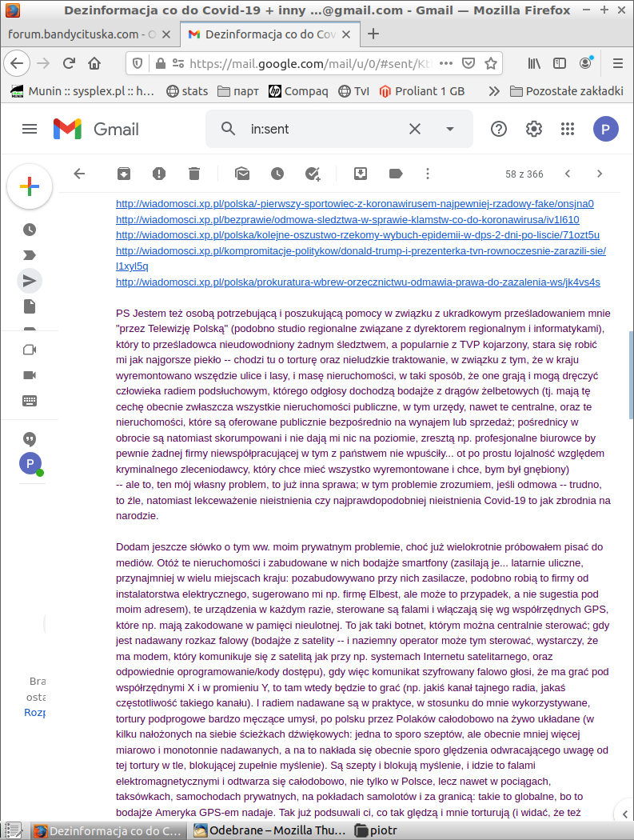Open папт bookmarks folder
634x840 pixels.
pyautogui.click(x=237, y=91)
